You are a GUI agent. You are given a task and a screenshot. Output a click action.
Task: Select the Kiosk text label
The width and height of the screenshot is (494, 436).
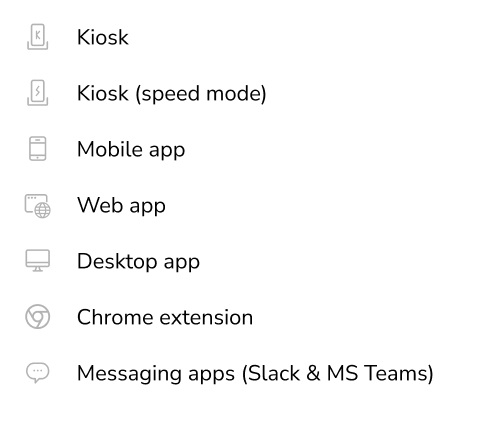103,37
